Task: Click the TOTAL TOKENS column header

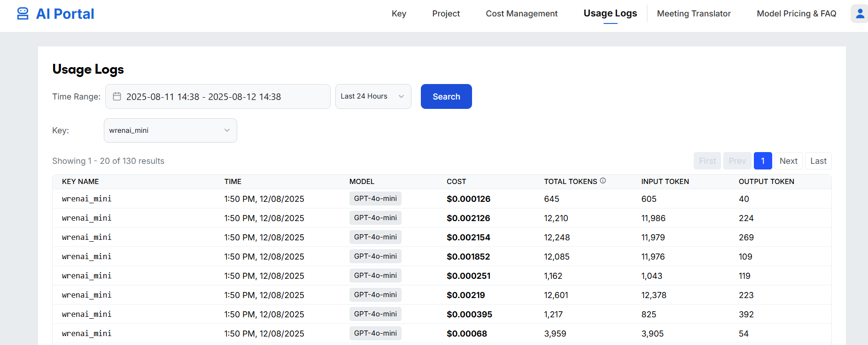Action: pyautogui.click(x=570, y=182)
